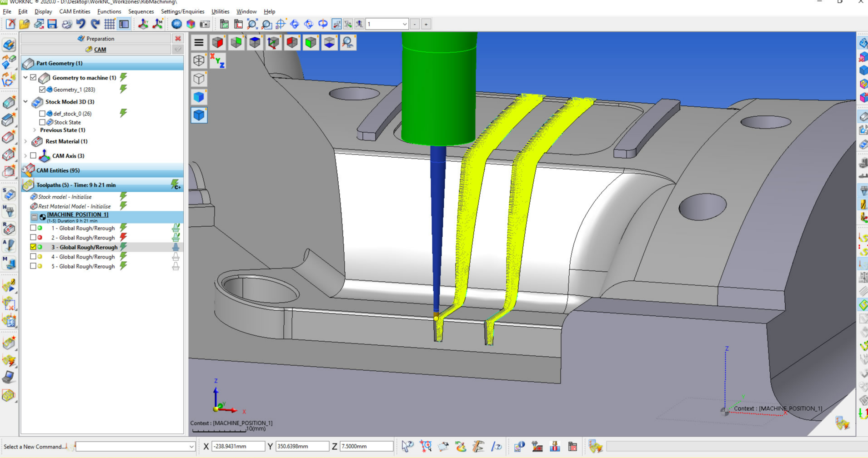The height and width of the screenshot is (458, 868).
Task: Click the green status dot of toolpath 1
Action: pos(40,228)
